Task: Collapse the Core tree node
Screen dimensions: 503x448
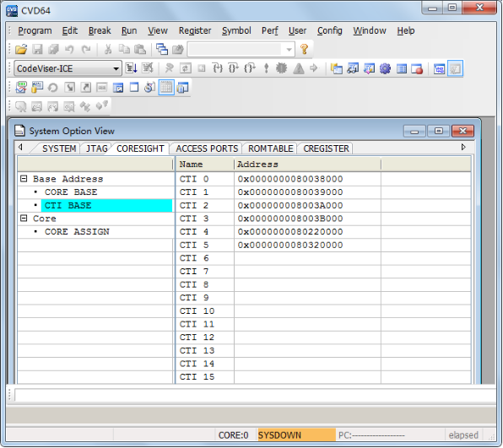Action: coord(24,219)
